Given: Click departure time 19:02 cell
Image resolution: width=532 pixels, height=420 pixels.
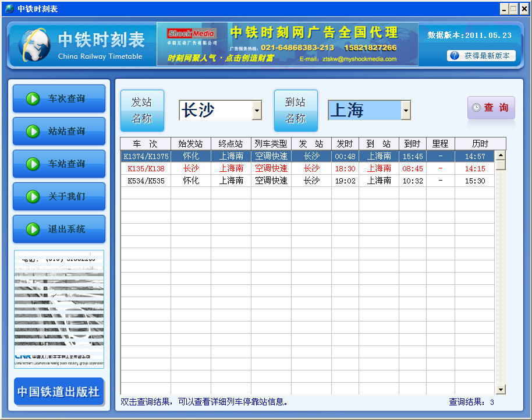Looking at the screenshot, I should tap(345, 181).
